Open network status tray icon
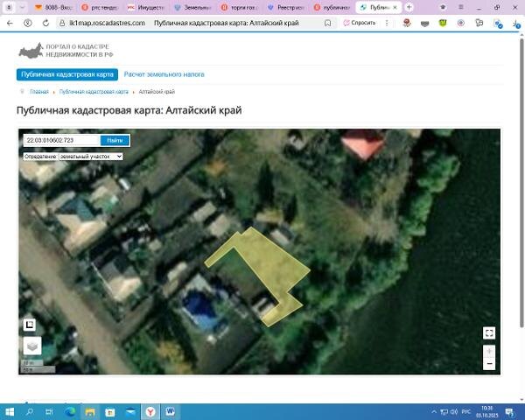Screen dimensions: 525x420 click(x=444, y=411)
